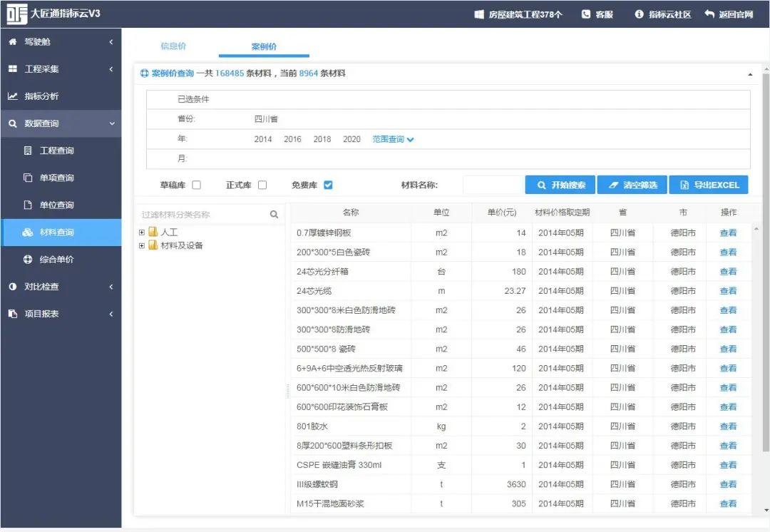Click 查看 for III级螺纹钢
Viewport: 770px width, 532px height.
(728, 484)
